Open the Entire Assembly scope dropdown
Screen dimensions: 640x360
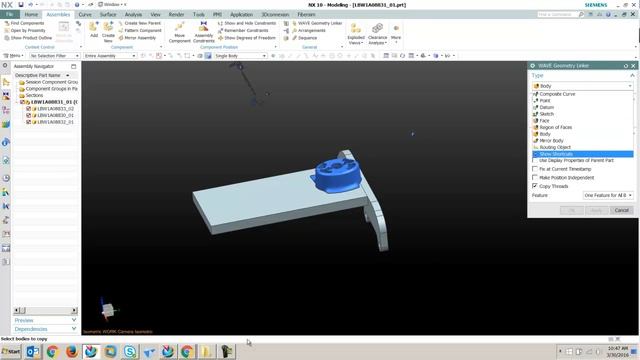[110, 56]
